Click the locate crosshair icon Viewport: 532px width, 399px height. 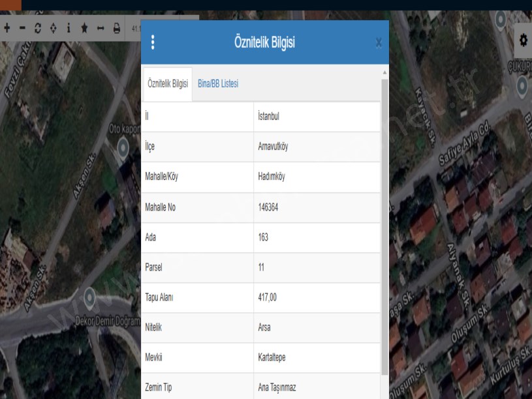[x=52, y=29]
